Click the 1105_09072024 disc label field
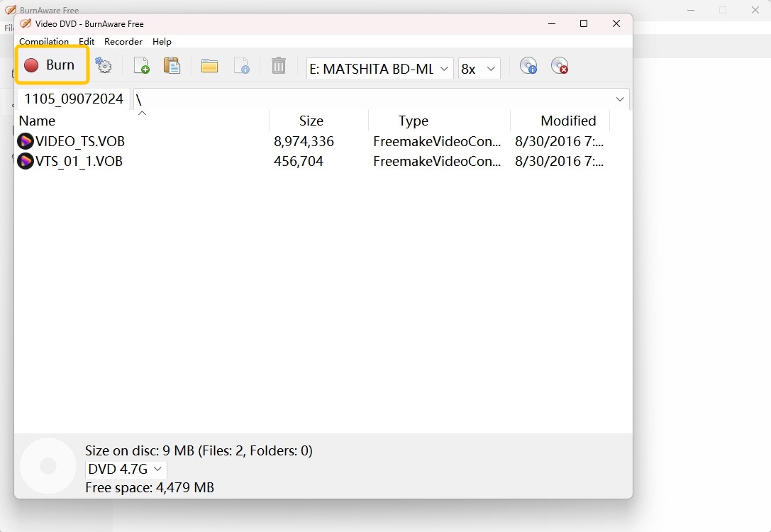Image resolution: width=771 pixels, height=532 pixels. (73, 99)
